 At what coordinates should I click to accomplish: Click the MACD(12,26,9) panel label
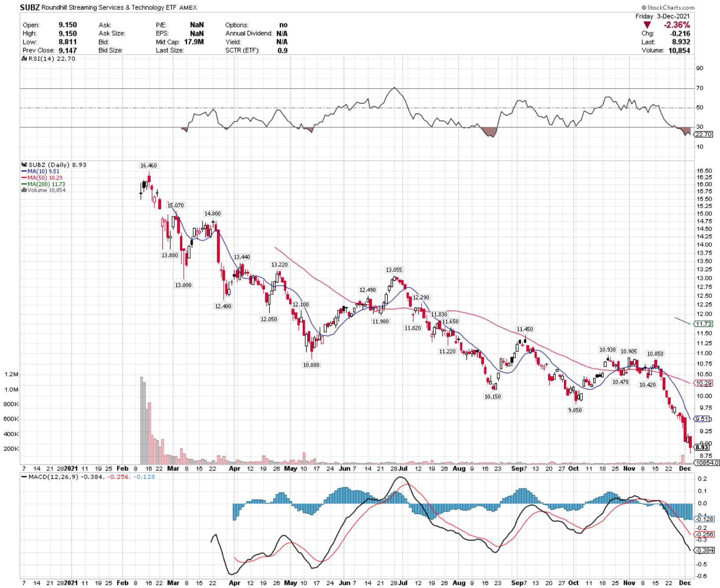pos(53,477)
